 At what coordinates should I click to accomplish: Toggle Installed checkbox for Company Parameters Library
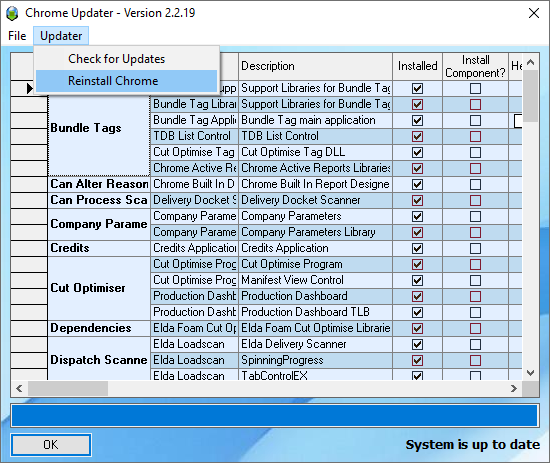coord(417,232)
